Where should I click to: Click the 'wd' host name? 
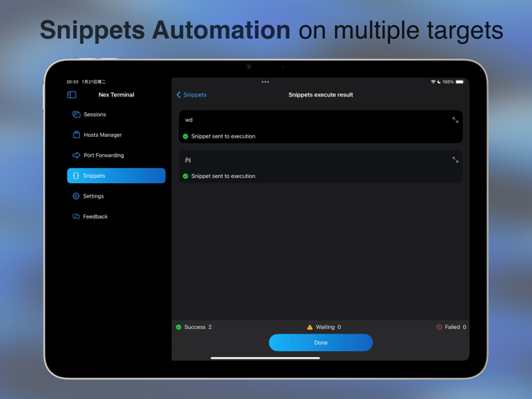(x=188, y=120)
